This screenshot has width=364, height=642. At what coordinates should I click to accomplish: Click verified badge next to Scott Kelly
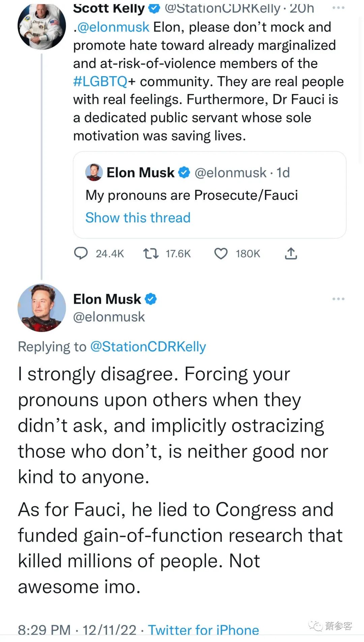(x=154, y=8)
